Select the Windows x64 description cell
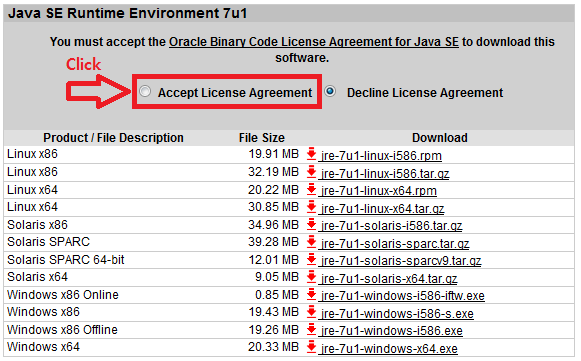 tap(43, 347)
